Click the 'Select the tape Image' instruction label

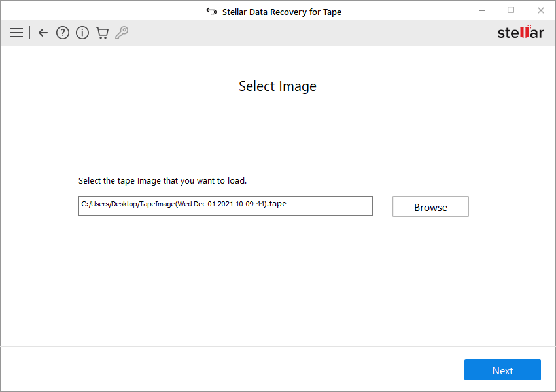pyautogui.click(x=162, y=180)
